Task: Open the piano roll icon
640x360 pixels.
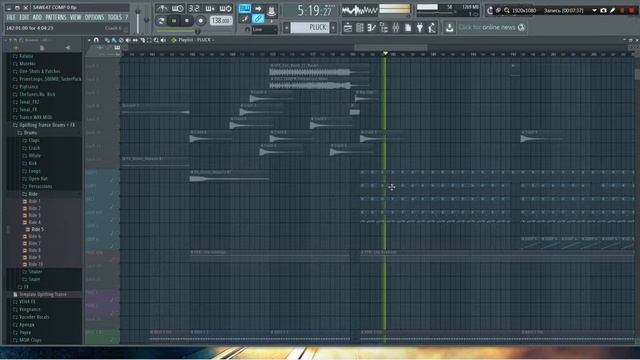Action: pyautogui.click(x=371, y=27)
